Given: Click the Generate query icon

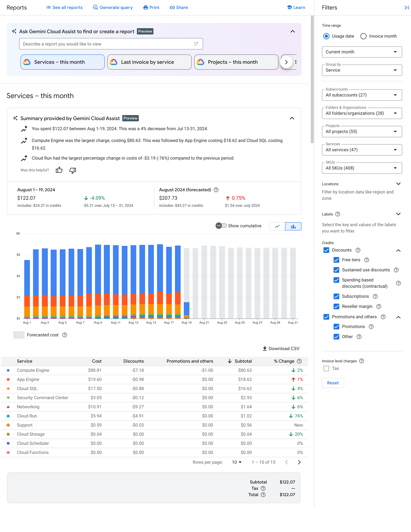Looking at the screenshot, I should pos(95,7).
